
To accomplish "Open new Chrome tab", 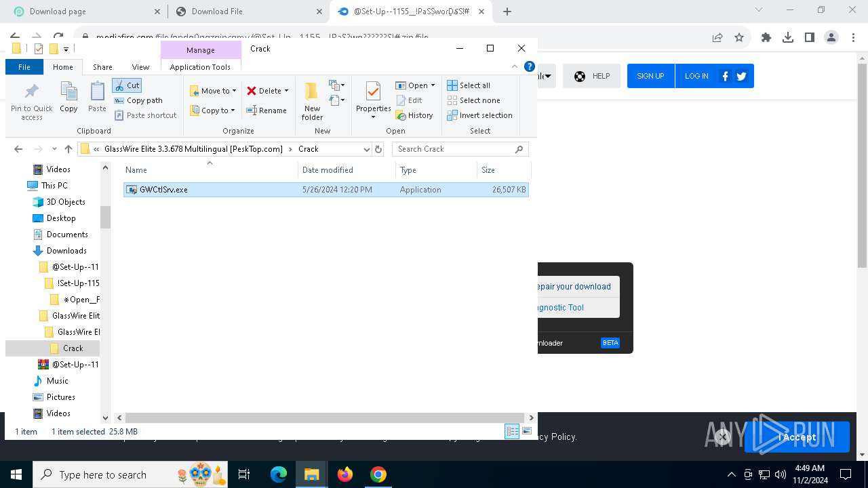I will point(507,11).
